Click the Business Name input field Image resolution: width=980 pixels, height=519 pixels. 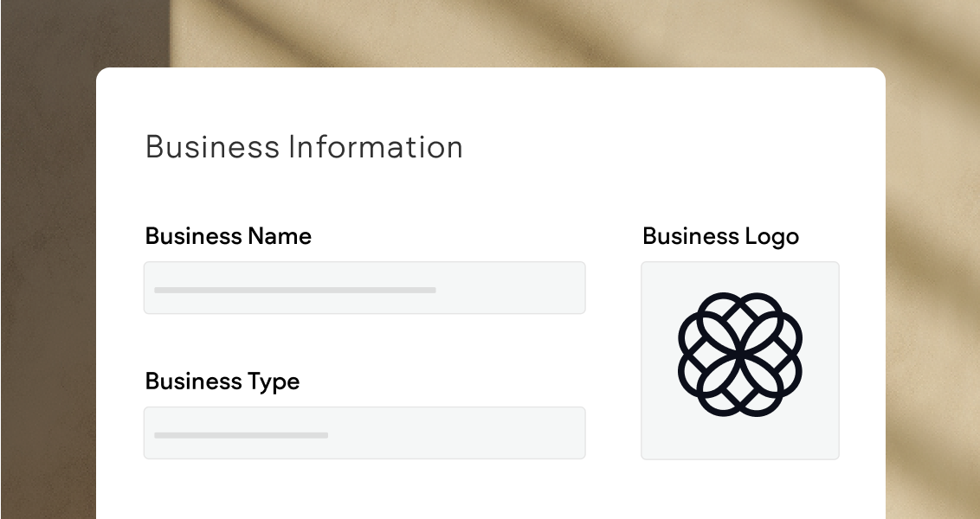[364, 288]
